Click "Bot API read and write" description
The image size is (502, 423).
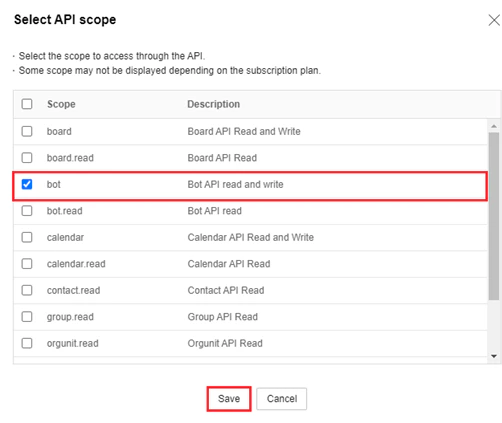point(236,184)
